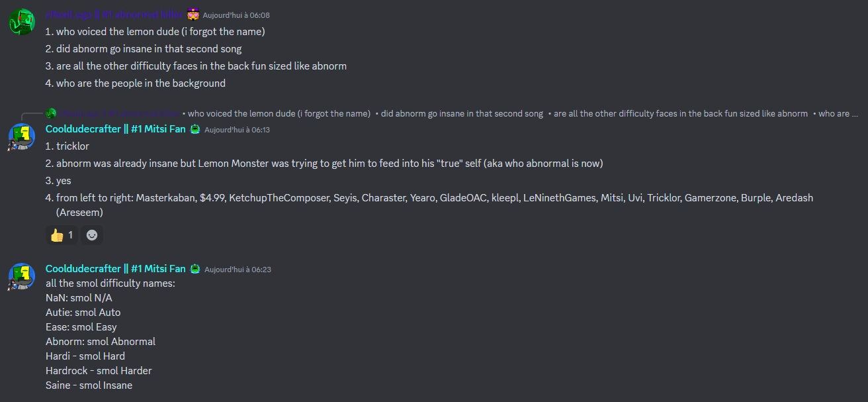Click the Cooldudecrafter username on the 06:23 message

115,269
